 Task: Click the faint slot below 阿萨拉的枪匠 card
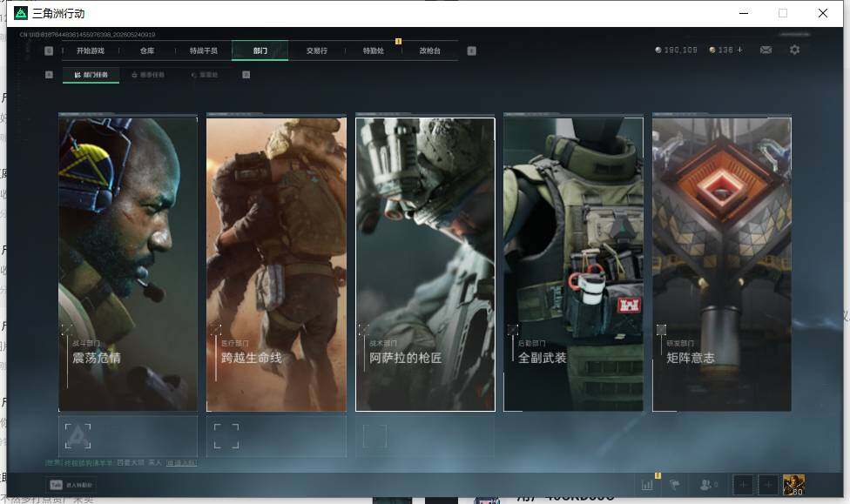point(374,436)
